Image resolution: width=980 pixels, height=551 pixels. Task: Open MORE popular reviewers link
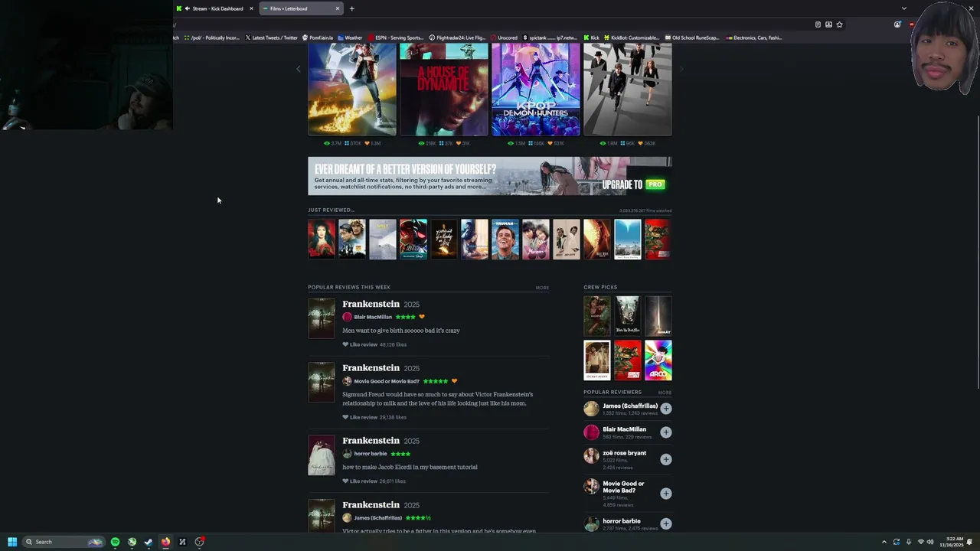point(665,393)
